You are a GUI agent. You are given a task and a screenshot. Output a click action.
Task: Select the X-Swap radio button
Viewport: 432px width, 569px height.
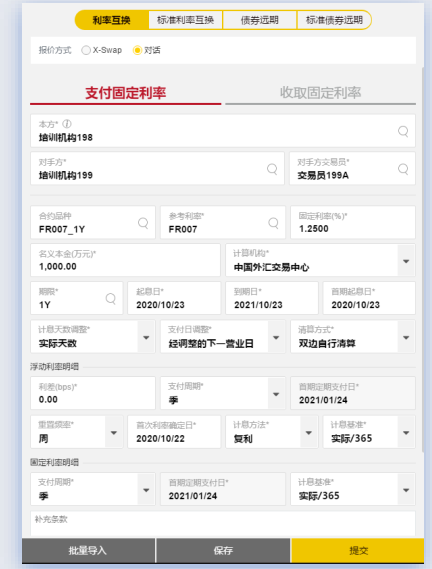pyautogui.click(x=86, y=50)
